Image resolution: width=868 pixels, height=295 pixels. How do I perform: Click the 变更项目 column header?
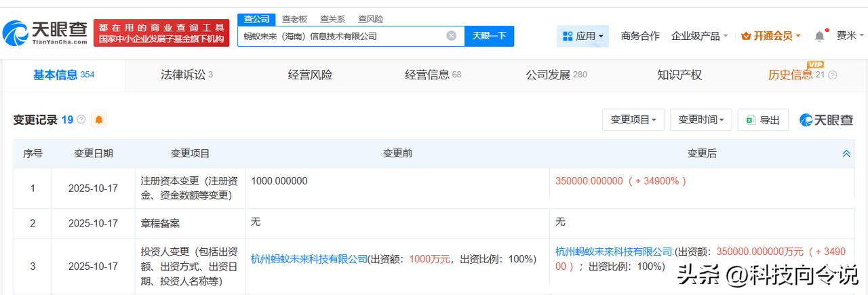pos(191,154)
